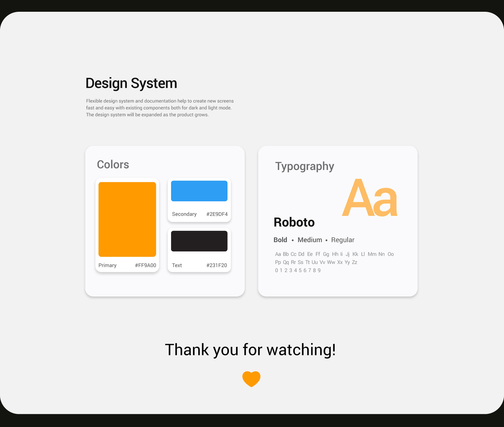The width and height of the screenshot is (504, 427).
Task: Click the Regular font weight
Action: click(343, 240)
